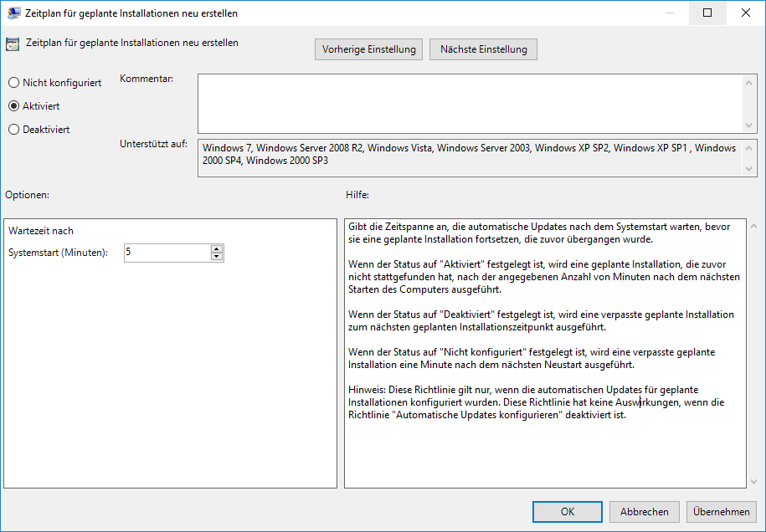Click the policy icon in the title bar
Image resolution: width=766 pixels, height=532 pixels.
point(14,13)
